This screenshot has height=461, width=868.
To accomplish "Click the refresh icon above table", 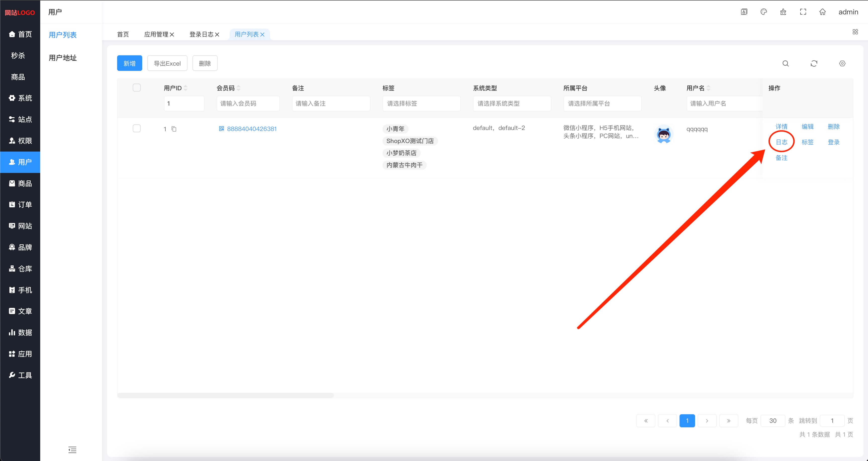I will click(x=814, y=63).
